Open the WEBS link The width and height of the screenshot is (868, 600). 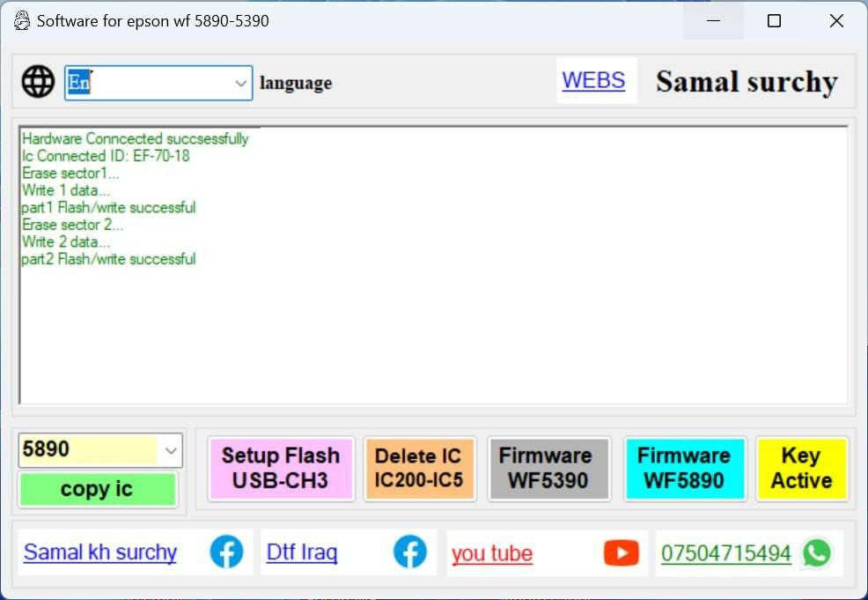[593, 80]
